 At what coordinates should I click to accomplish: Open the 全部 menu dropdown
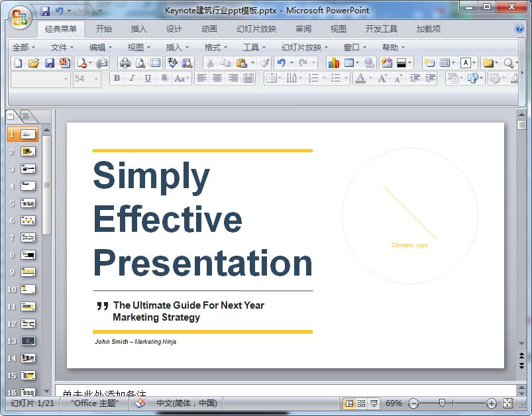pos(23,48)
